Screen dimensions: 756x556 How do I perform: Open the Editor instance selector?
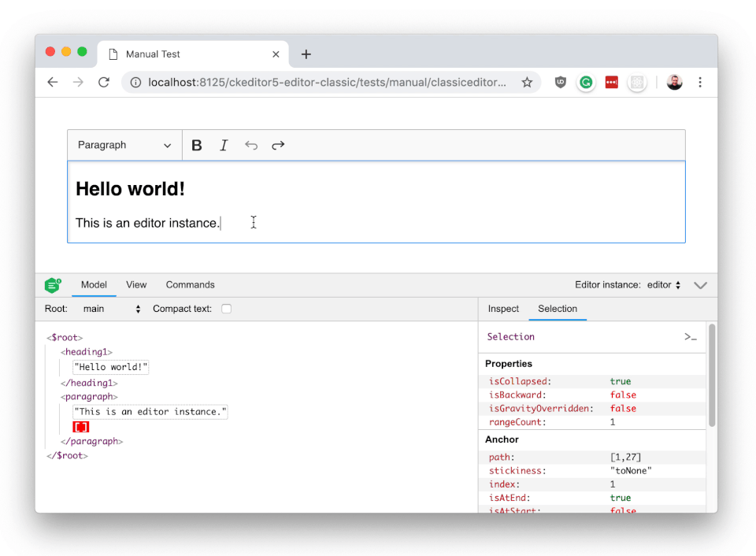[664, 285]
